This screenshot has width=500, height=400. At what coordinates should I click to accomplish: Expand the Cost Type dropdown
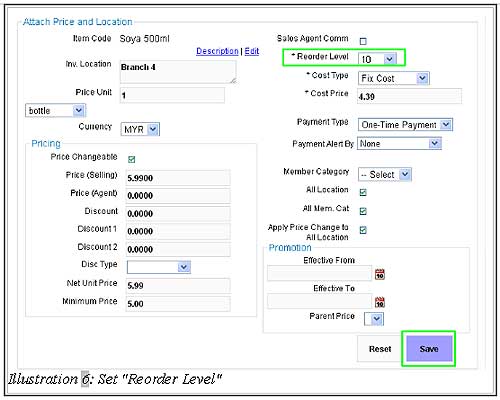click(x=393, y=78)
